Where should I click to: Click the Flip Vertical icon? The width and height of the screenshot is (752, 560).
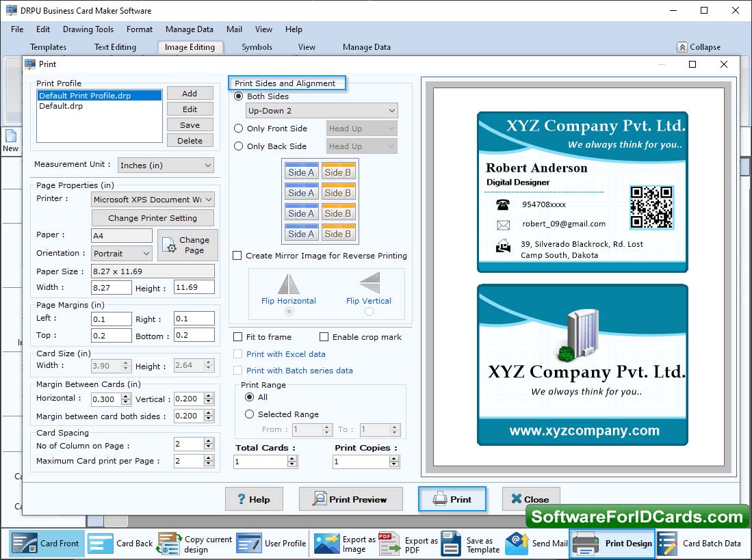point(369,282)
